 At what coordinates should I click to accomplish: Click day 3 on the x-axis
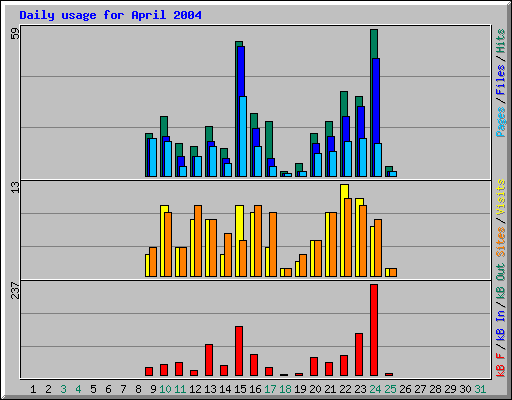[63, 389]
